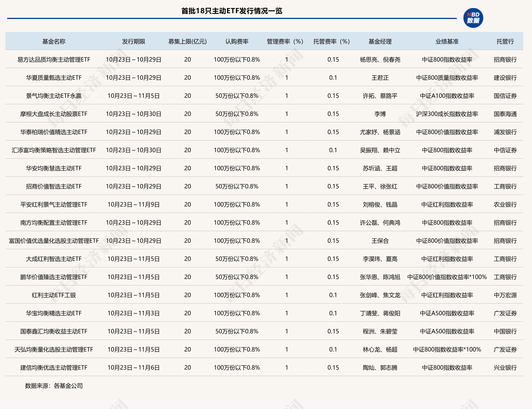Select fund name 红利主动ETF工银
Image resolution: width=532 pixels, height=409 pixels.
pyautogui.click(x=54, y=295)
